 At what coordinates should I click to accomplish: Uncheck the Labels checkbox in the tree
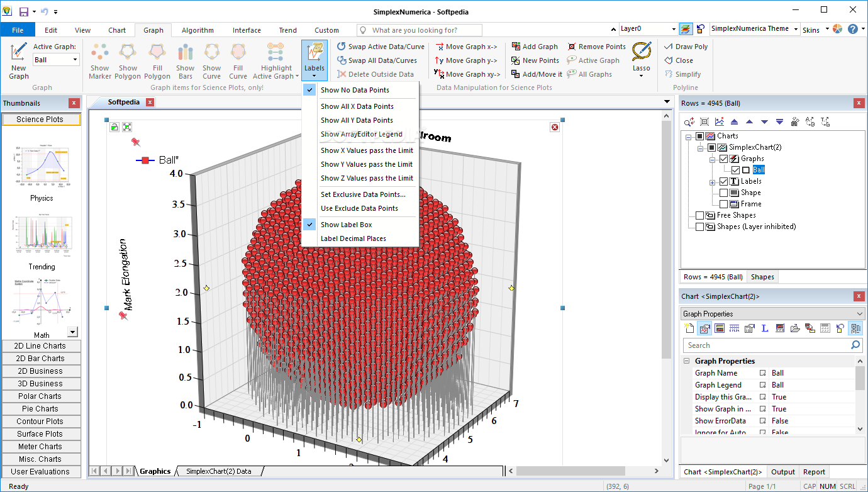point(723,181)
